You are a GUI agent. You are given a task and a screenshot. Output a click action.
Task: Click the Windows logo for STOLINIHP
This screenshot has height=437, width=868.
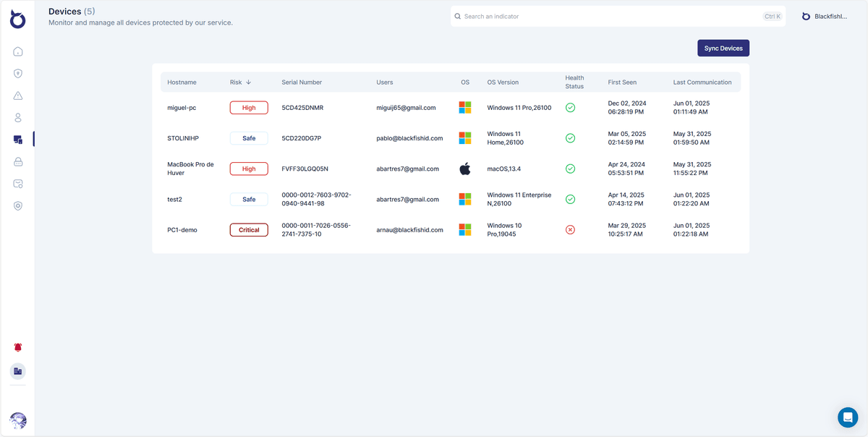pos(465,137)
